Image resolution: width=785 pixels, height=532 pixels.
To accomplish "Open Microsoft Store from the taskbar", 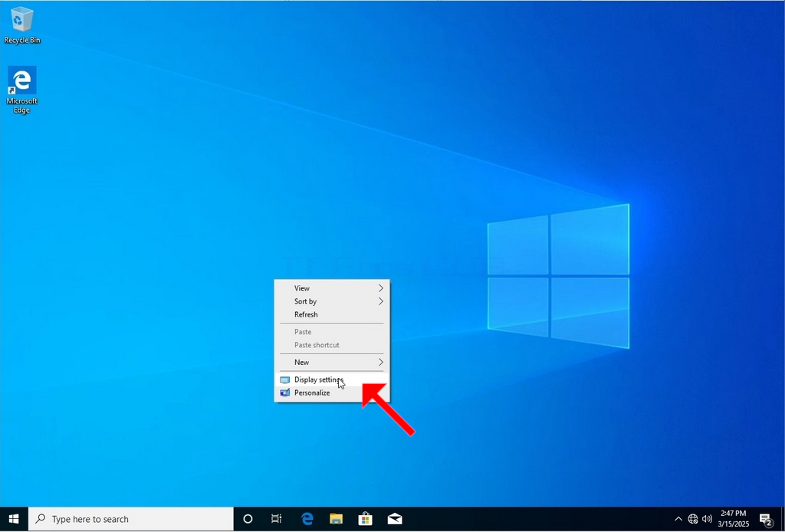I will [x=366, y=519].
